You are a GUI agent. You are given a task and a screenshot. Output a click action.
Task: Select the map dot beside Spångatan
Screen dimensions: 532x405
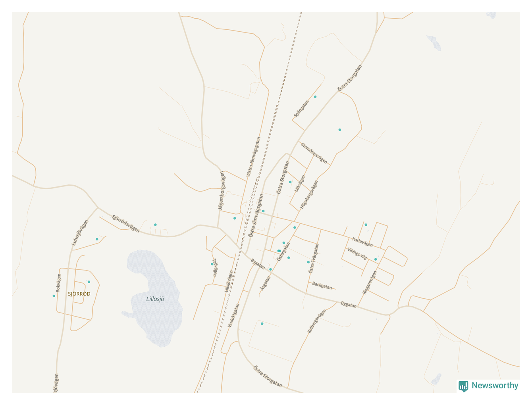pos(315,97)
